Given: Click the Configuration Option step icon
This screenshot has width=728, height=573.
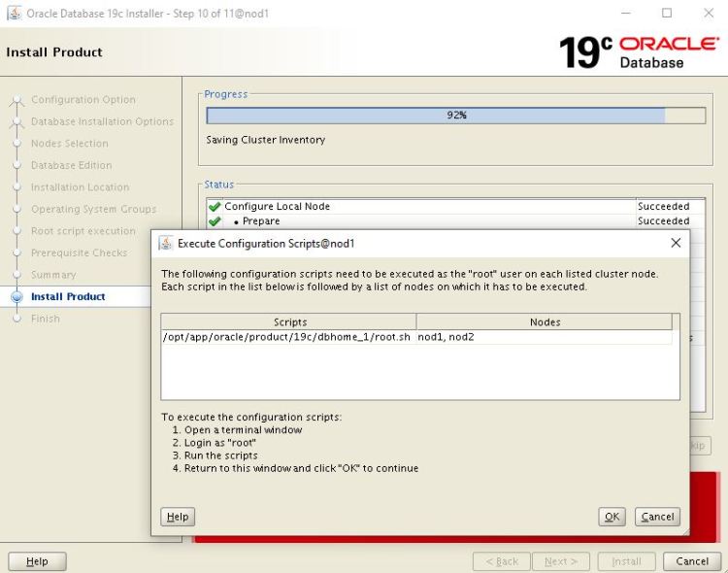Looking at the screenshot, I should (17, 100).
